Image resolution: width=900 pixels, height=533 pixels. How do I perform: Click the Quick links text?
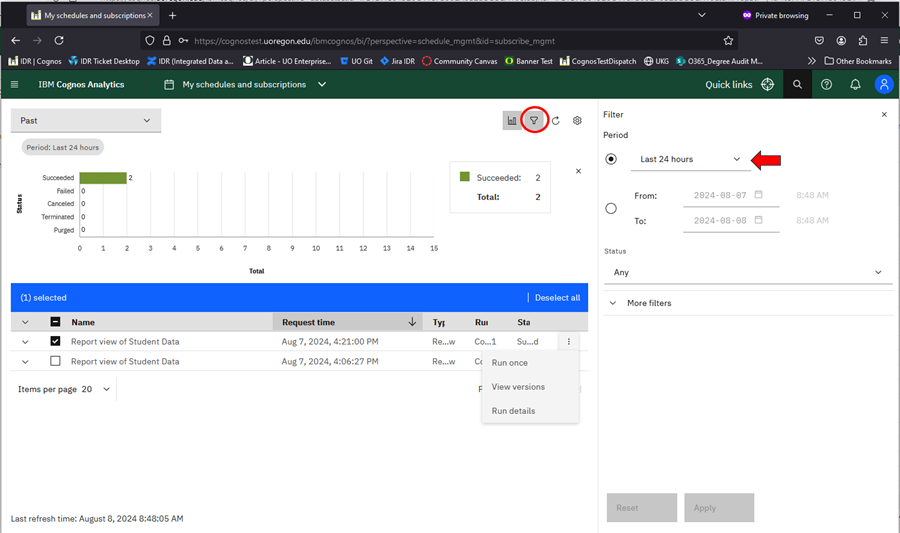pos(728,84)
